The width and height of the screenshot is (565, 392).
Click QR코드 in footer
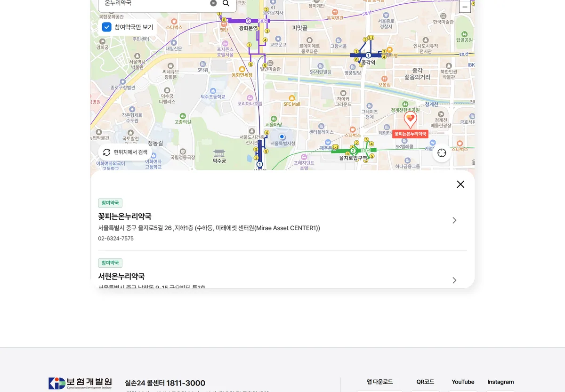pos(425,382)
